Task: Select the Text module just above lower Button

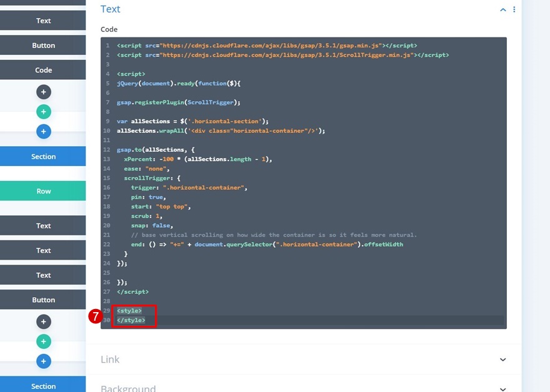Action: [42, 275]
